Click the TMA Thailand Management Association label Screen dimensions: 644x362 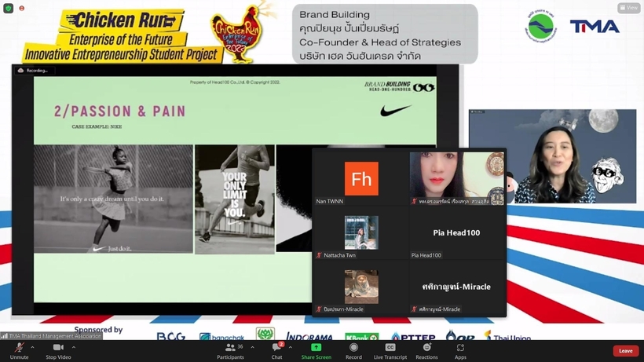click(55, 336)
